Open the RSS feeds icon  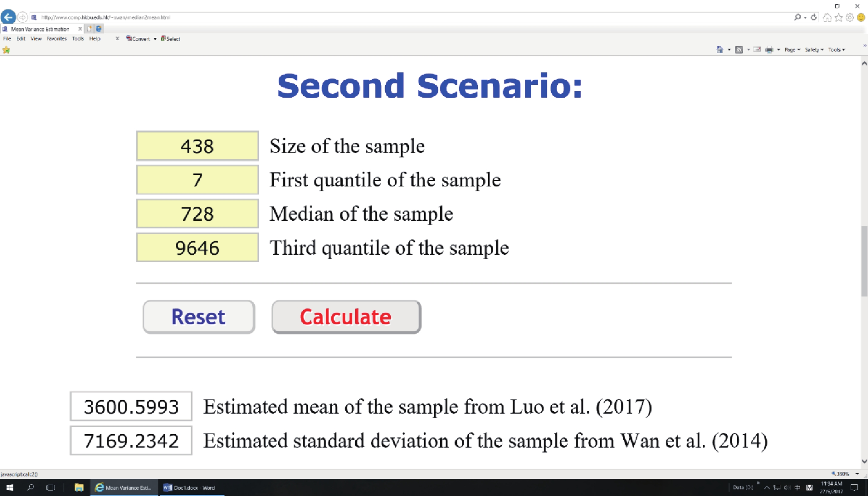coord(739,50)
